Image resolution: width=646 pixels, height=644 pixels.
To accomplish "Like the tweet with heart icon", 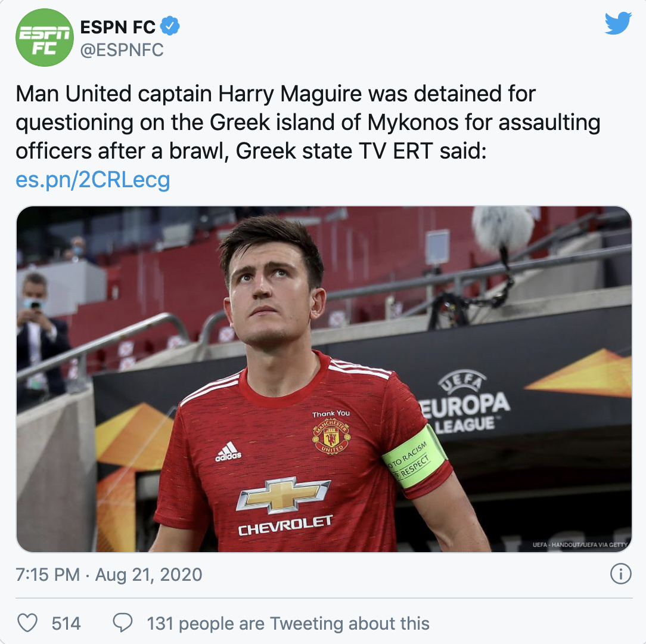I will (27, 623).
